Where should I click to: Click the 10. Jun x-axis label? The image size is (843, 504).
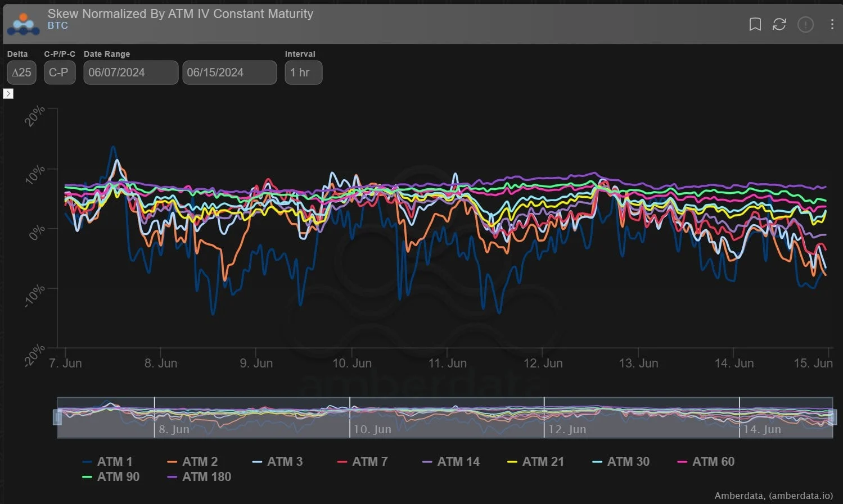coord(352,364)
